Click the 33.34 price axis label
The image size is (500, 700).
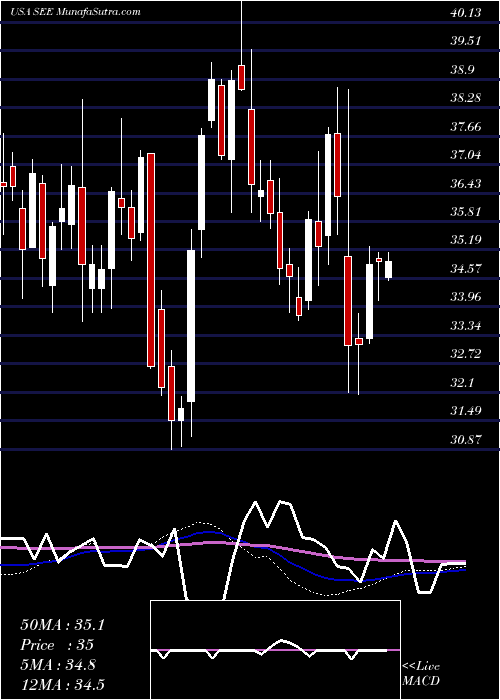(x=466, y=325)
